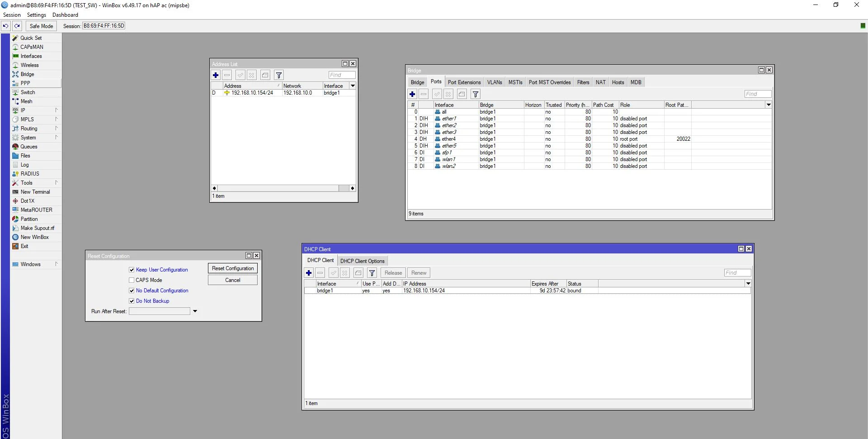Click the Address List horizontal scrollbar
The image size is (868, 439).
[x=283, y=188]
